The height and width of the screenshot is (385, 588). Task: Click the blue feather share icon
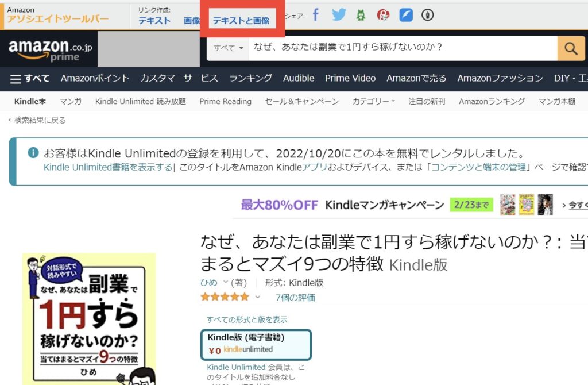(405, 15)
